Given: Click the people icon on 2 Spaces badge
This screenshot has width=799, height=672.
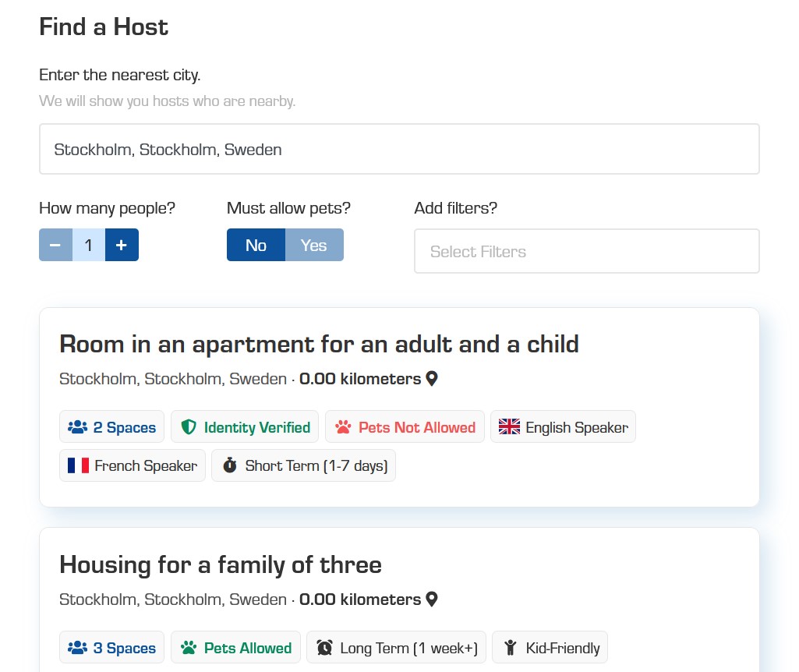Looking at the screenshot, I should tap(77, 427).
